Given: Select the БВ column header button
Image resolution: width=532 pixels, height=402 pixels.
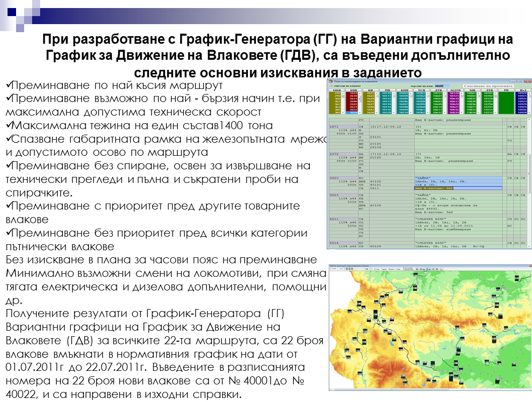Looking at the screenshot, I should [x=370, y=90].
